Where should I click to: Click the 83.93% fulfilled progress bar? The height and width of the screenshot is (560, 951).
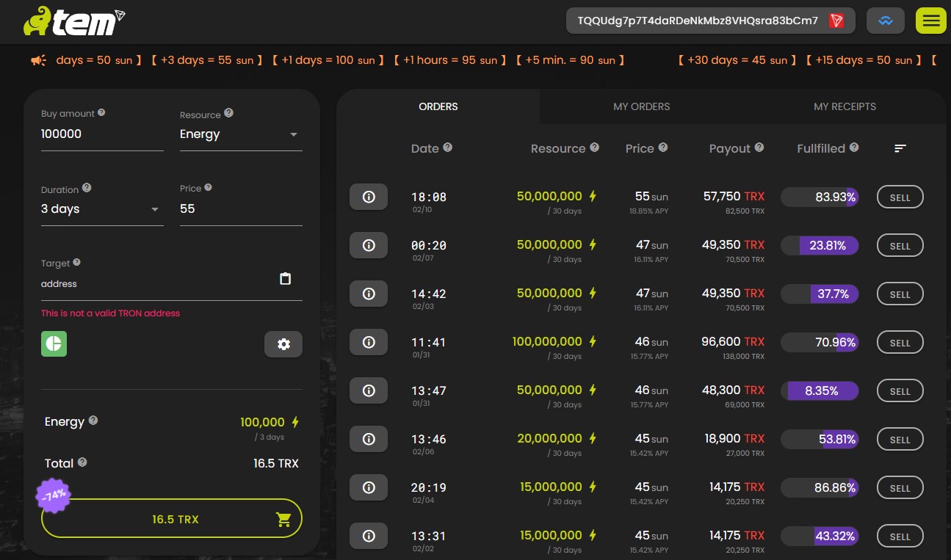click(820, 197)
